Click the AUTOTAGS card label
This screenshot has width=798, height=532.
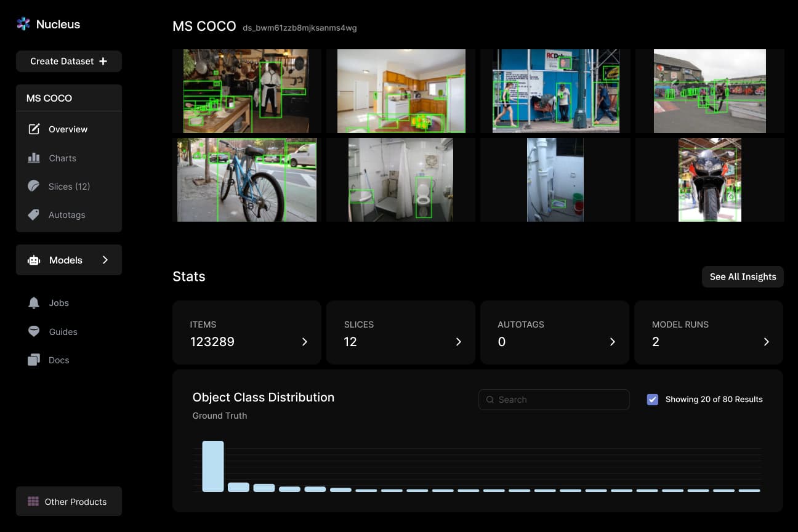(x=521, y=324)
